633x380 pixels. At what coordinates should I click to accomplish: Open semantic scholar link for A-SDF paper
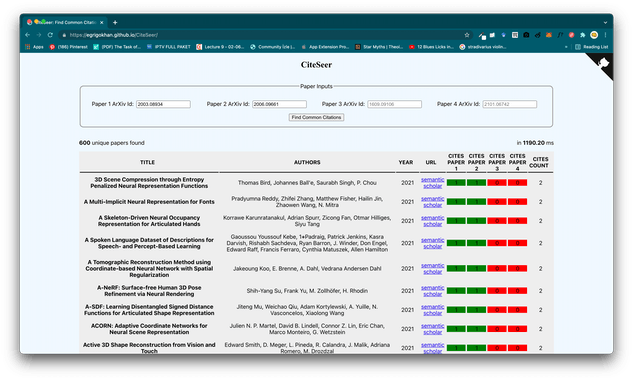click(x=432, y=310)
